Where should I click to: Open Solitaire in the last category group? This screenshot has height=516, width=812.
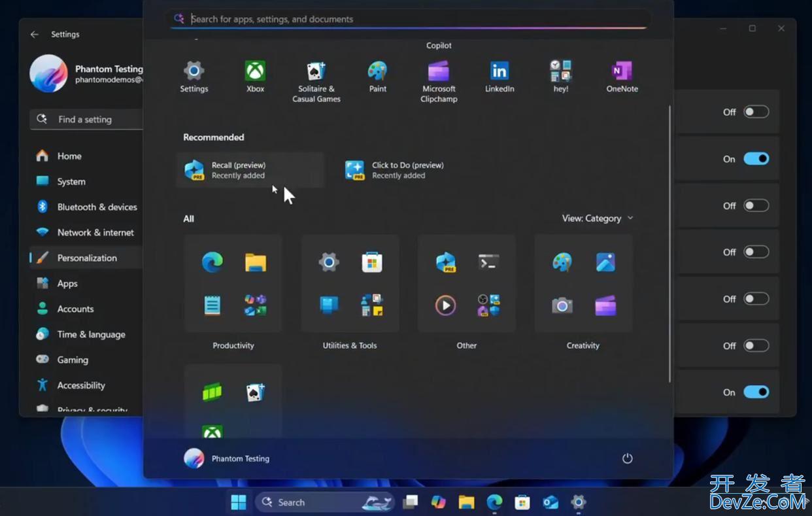pos(256,392)
